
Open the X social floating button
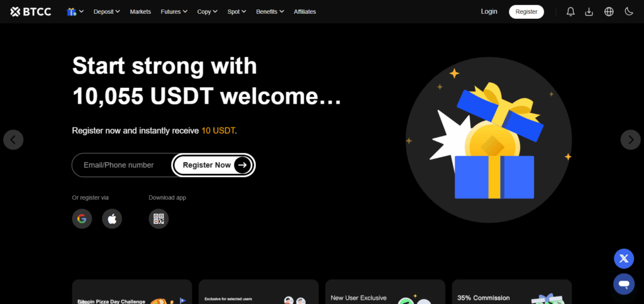(x=623, y=258)
